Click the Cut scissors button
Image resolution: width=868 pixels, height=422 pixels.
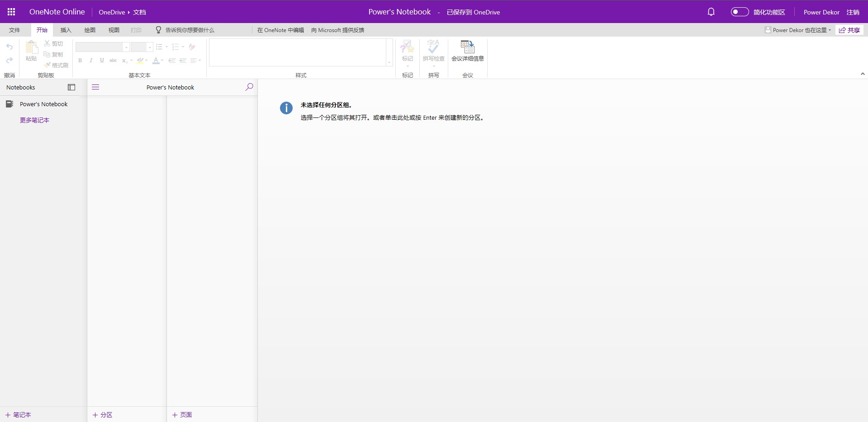pos(53,43)
